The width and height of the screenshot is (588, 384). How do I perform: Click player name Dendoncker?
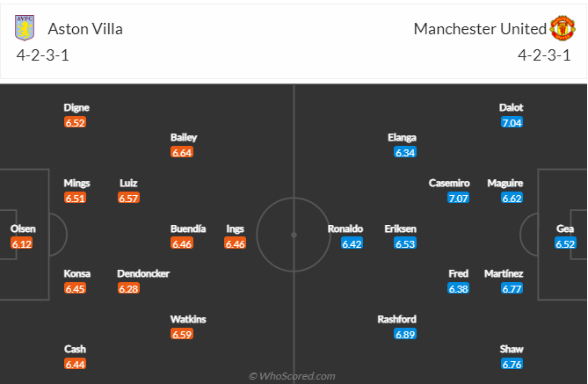click(x=143, y=273)
